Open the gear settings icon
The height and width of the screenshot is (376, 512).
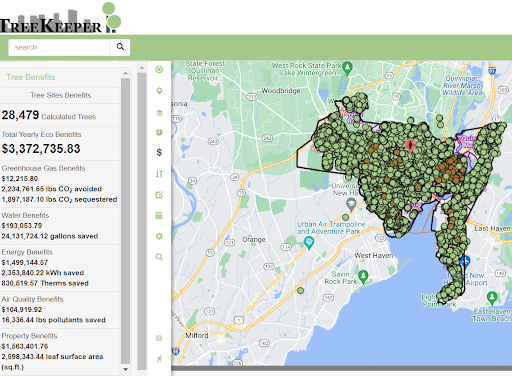tap(159, 236)
